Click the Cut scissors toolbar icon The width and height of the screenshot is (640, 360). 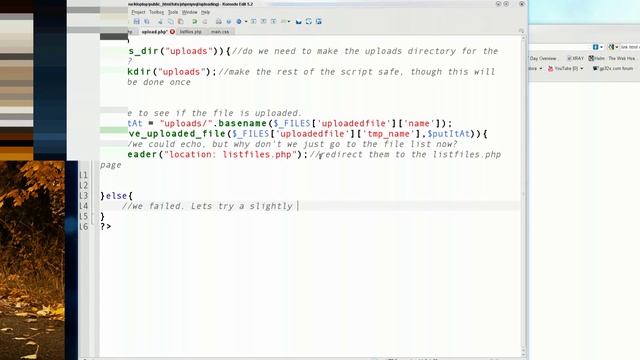point(160,21)
